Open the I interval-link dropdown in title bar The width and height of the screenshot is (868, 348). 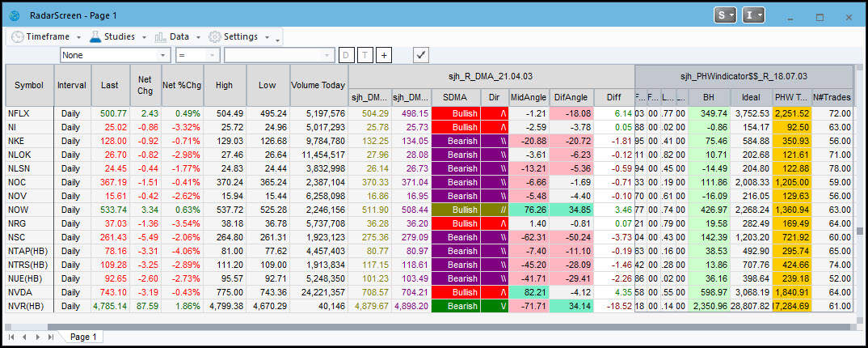(753, 15)
